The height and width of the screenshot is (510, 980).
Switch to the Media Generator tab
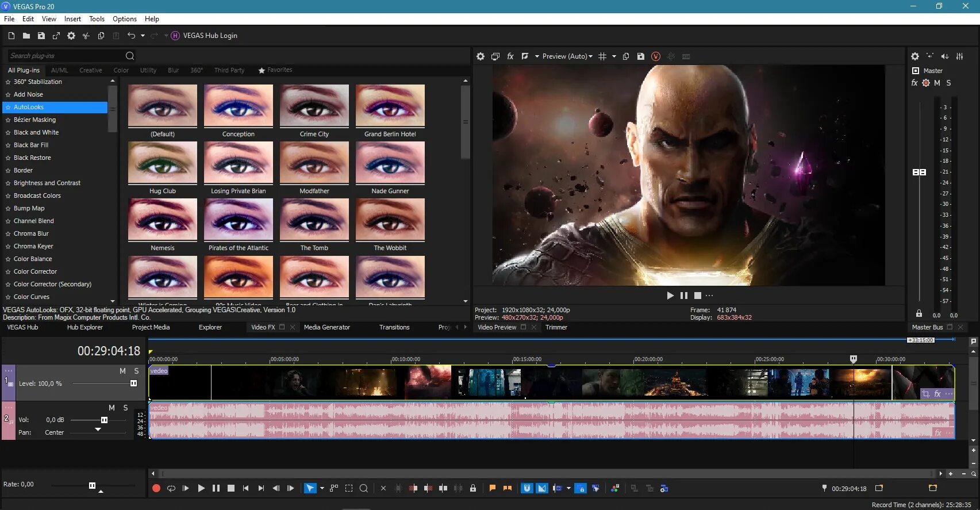tap(326, 327)
